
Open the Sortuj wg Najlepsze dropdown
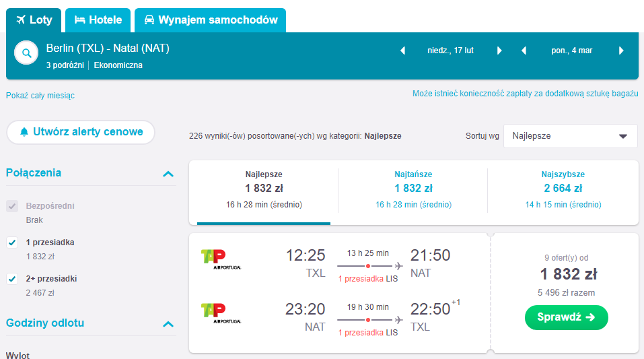point(571,136)
